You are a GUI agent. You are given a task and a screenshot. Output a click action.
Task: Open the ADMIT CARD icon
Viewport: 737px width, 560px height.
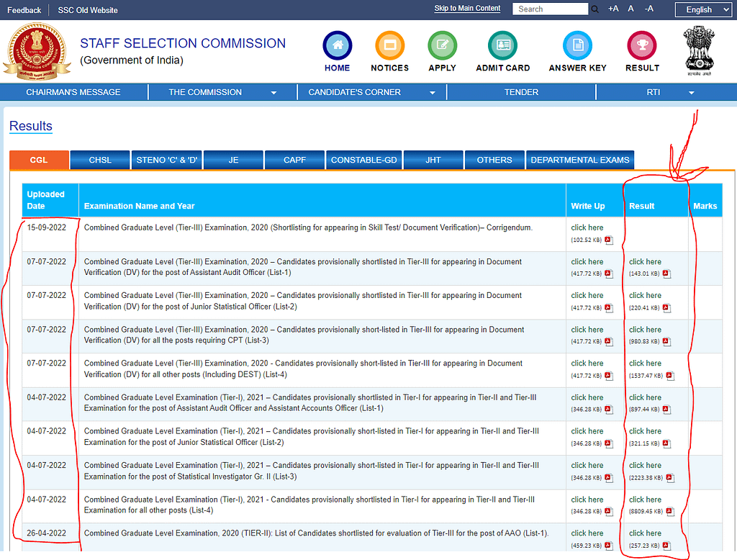[x=502, y=45]
